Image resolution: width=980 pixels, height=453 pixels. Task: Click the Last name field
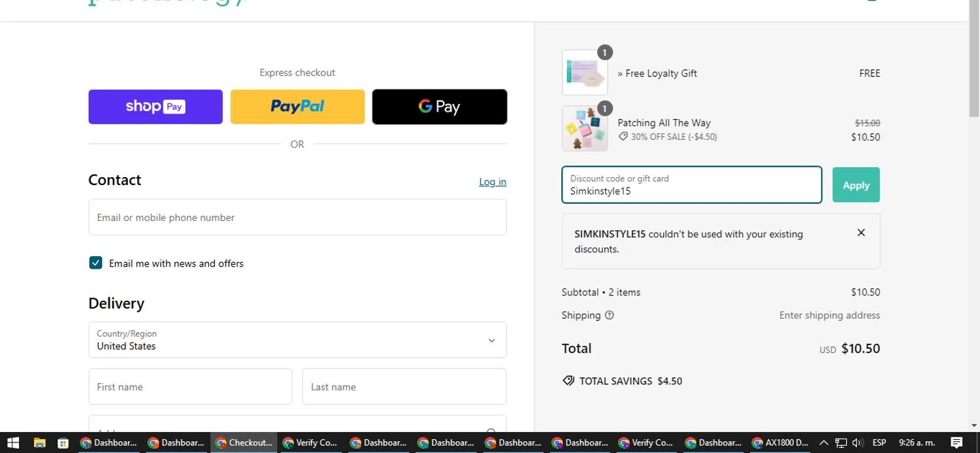(x=404, y=386)
